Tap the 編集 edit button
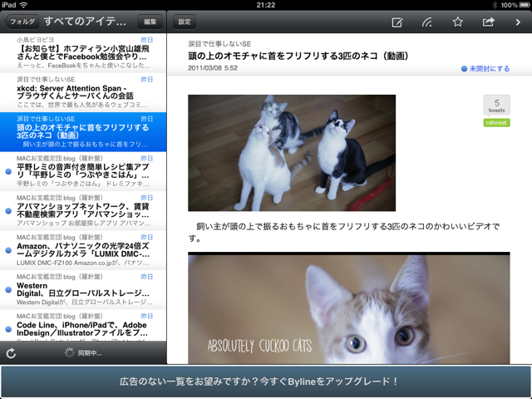 (x=149, y=21)
